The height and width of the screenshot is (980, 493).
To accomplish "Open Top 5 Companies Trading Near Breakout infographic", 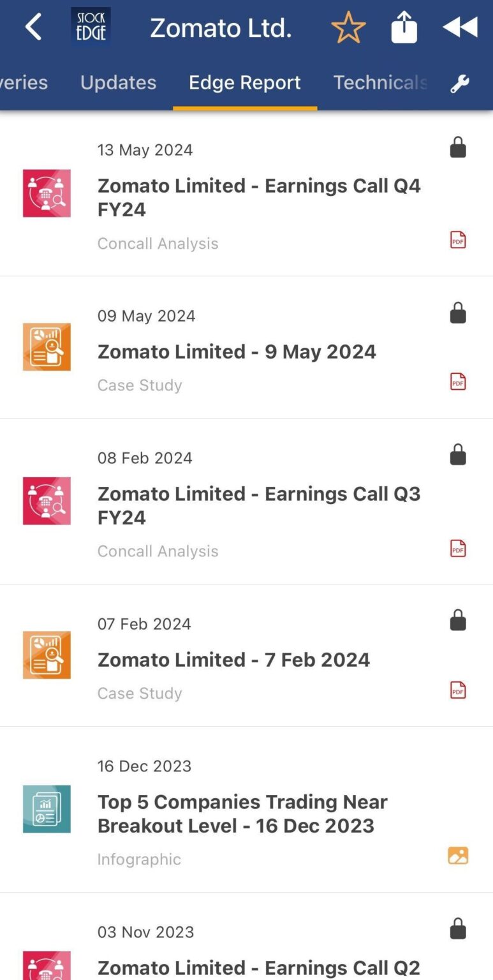I will [242, 813].
